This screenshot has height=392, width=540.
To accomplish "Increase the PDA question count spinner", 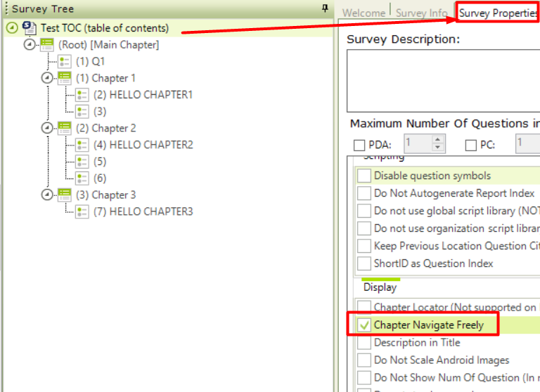I will (437, 139).
